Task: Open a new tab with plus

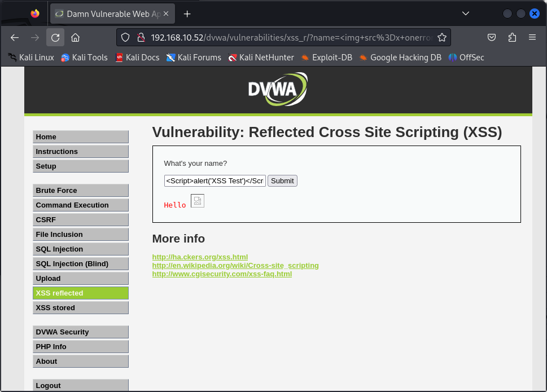Action: (x=187, y=14)
